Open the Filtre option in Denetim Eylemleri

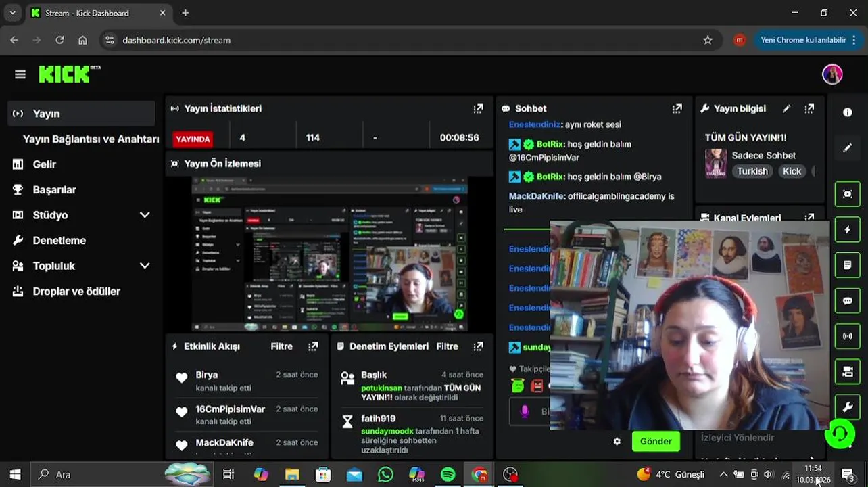pyautogui.click(x=447, y=346)
